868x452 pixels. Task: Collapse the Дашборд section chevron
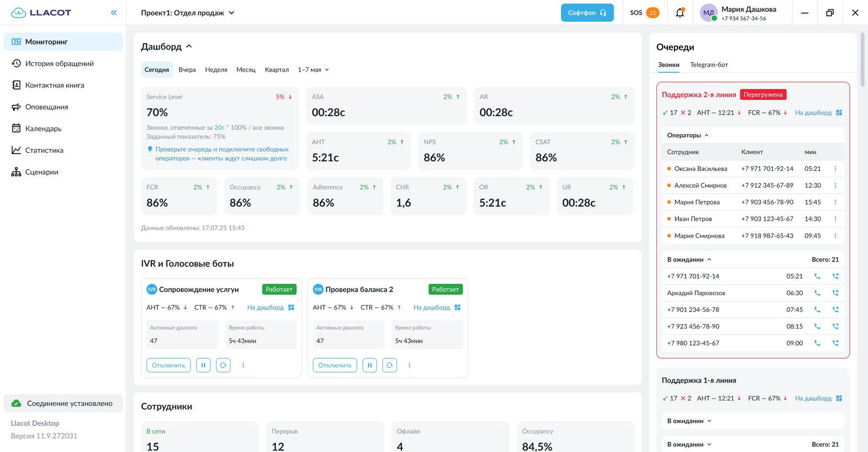pos(189,47)
